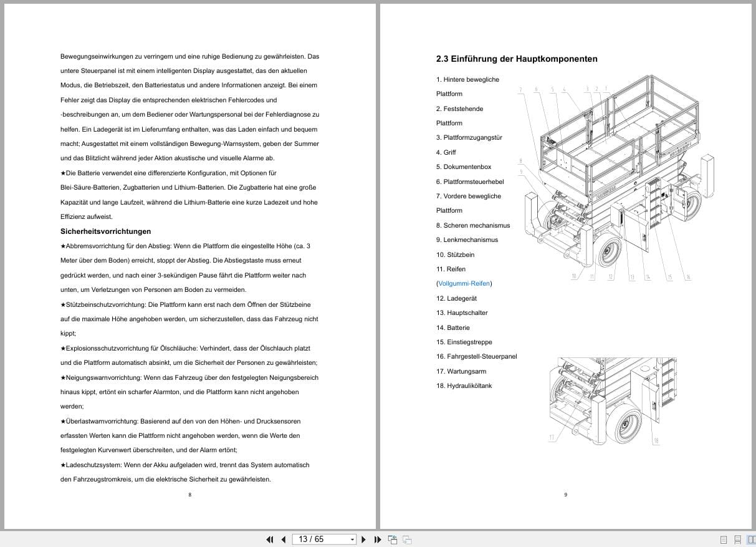
Task: Select the list item 3. Plattformzugangstür
Action: pyautogui.click(x=469, y=137)
